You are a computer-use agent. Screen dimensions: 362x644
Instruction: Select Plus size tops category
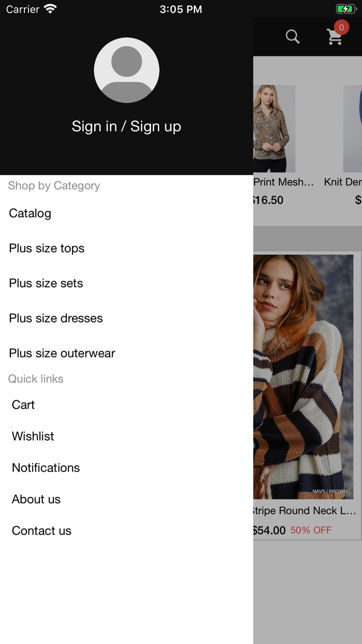click(x=47, y=248)
